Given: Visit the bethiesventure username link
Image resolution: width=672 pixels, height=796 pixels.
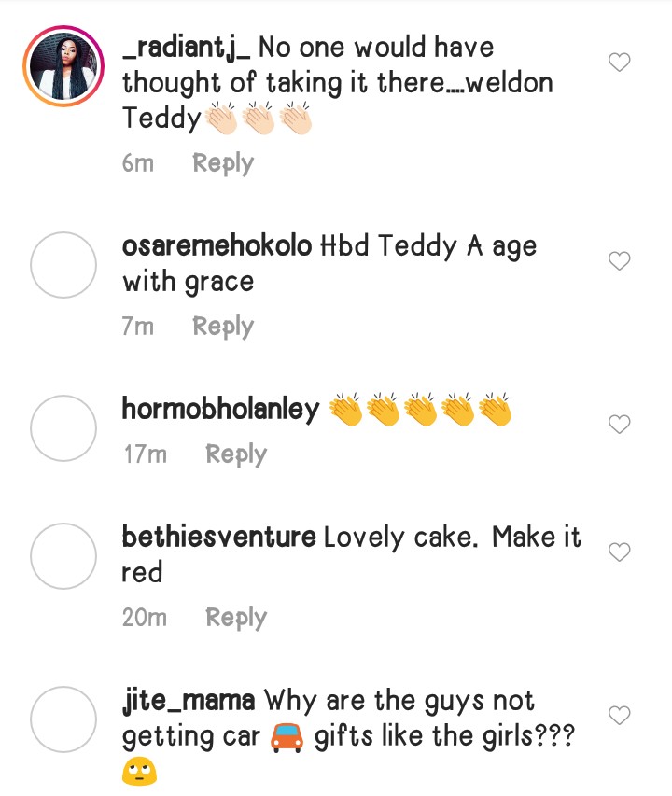Looking at the screenshot, I should 218,537.
